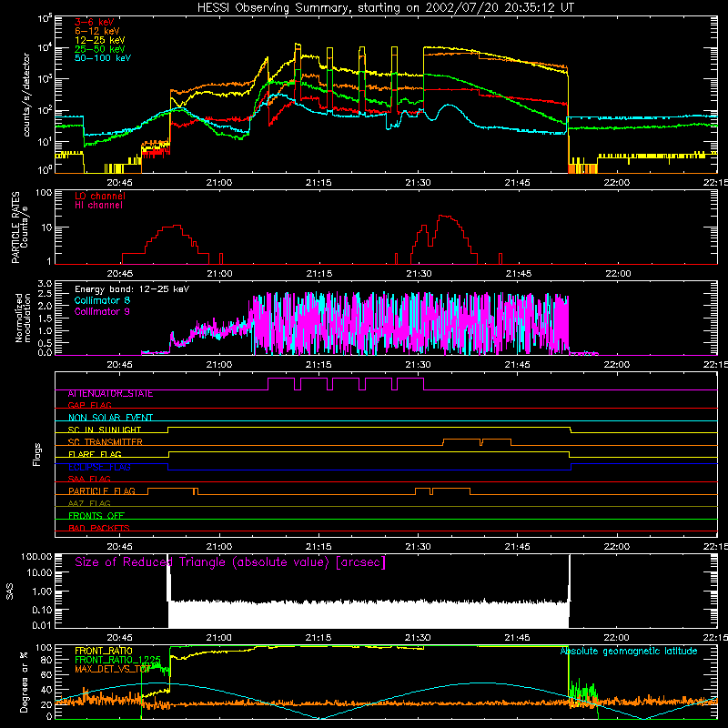Click the PARTICLE_FLAG label

(x=102, y=491)
